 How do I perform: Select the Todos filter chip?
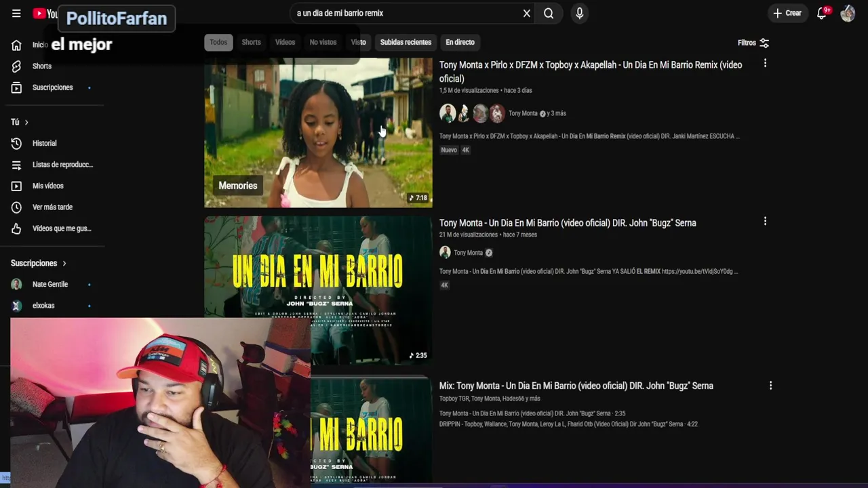[x=218, y=42]
